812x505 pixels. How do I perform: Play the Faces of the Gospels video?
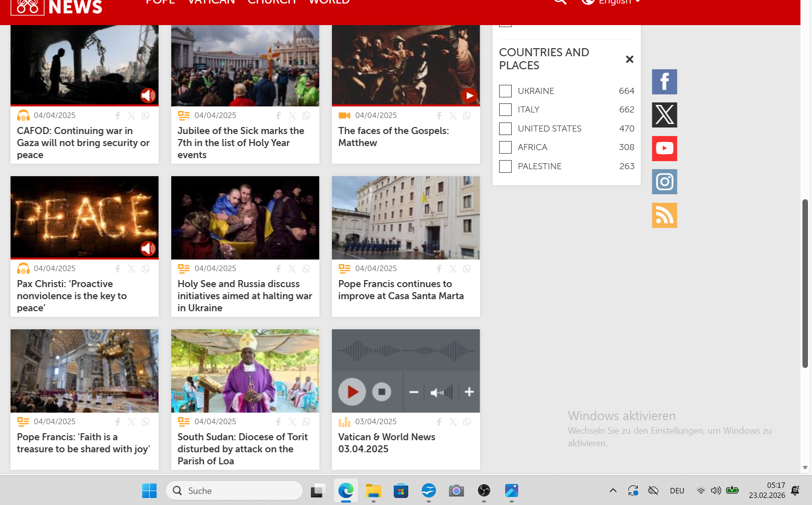(469, 95)
